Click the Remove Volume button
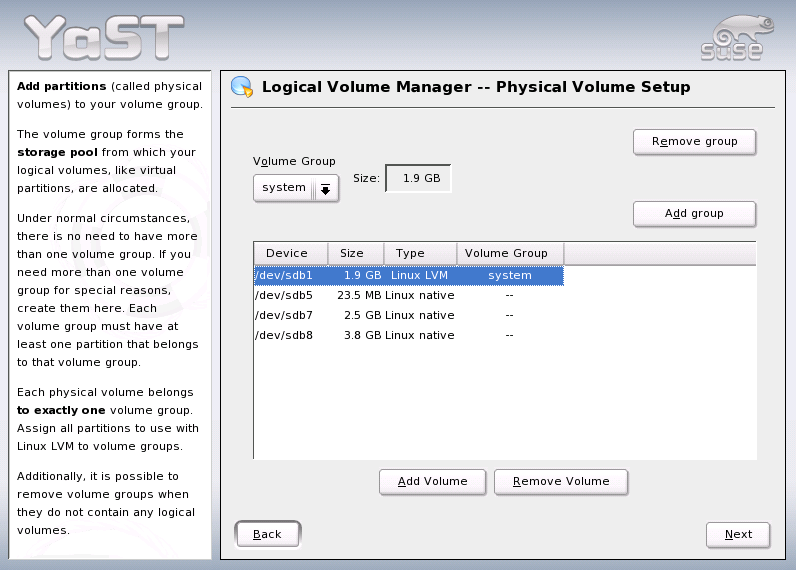 [561, 482]
